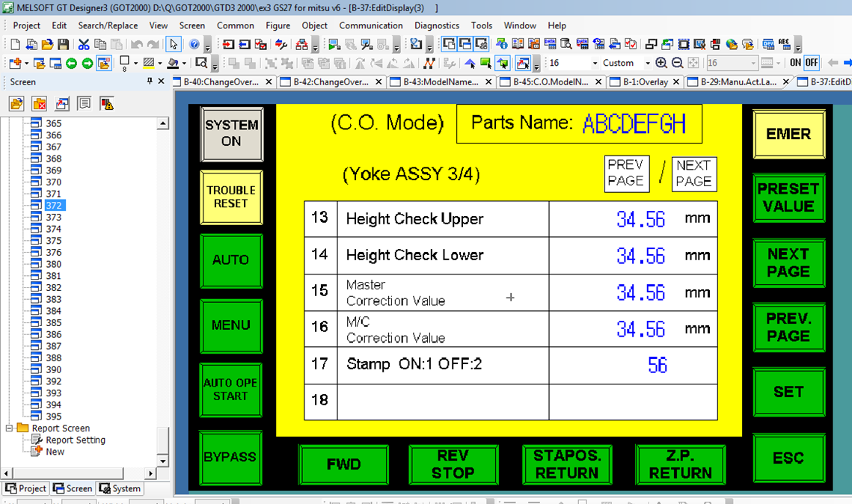
Task: Click the lined note icon in Screen panel
Action: (85, 104)
